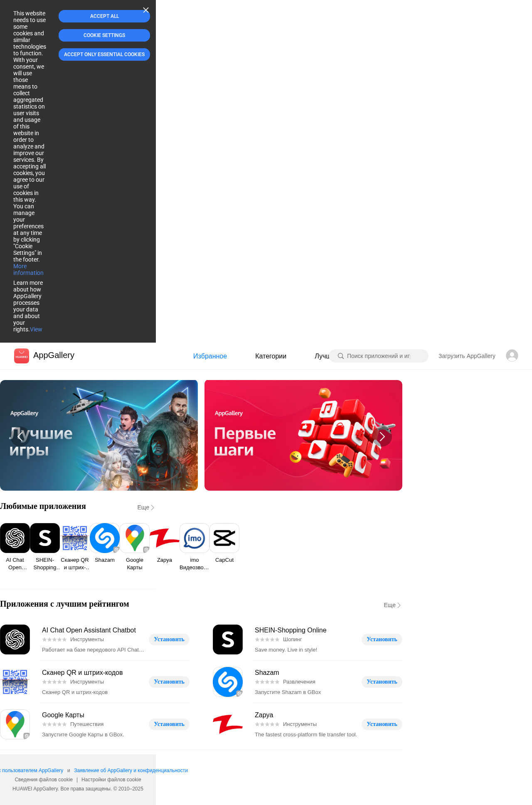Viewport: 532px width, 805px height.
Task: Click The fastest cross-platform file transfer text
Action: click(x=306, y=735)
